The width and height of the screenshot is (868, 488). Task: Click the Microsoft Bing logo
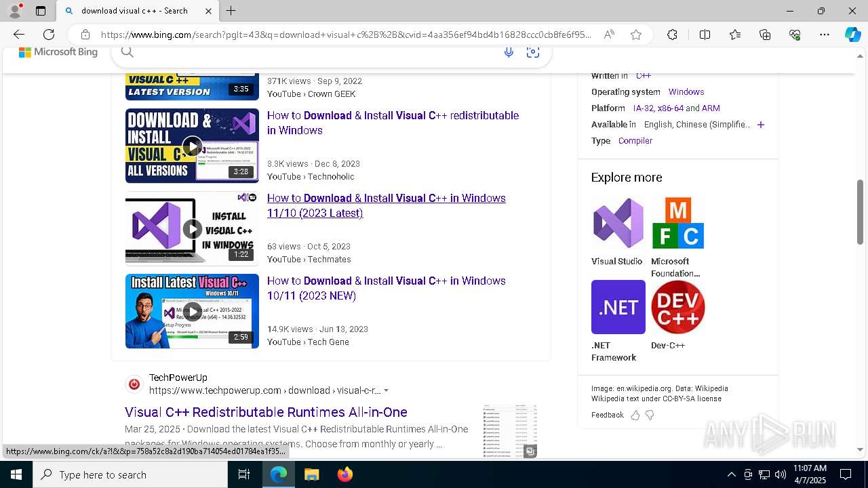(x=58, y=52)
